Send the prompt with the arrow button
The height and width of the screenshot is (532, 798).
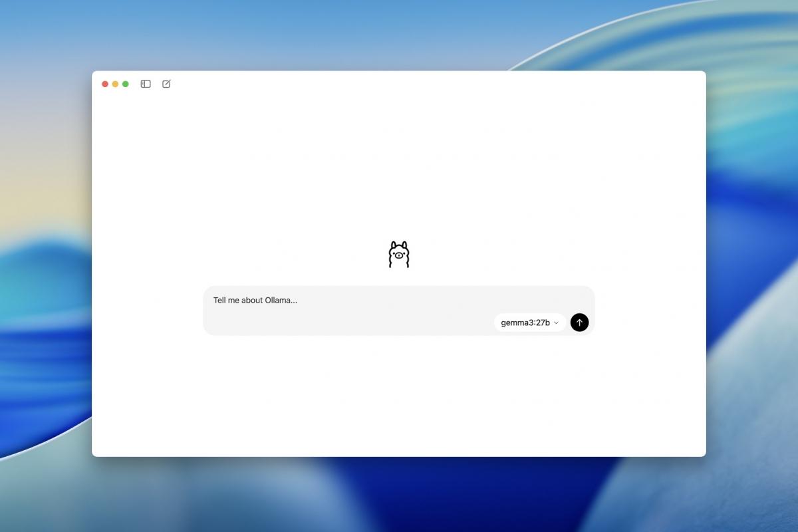(x=579, y=322)
